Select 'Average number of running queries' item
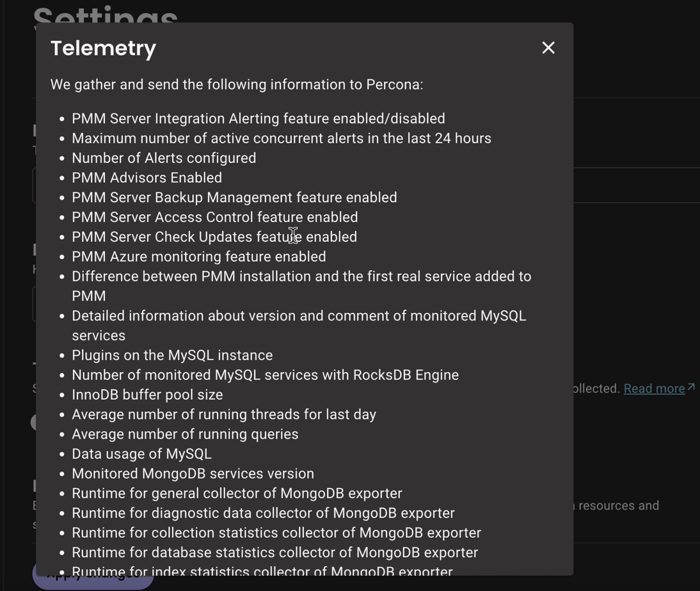Image resolution: width=700 pixels, height=591 pixels. (185, 434)
